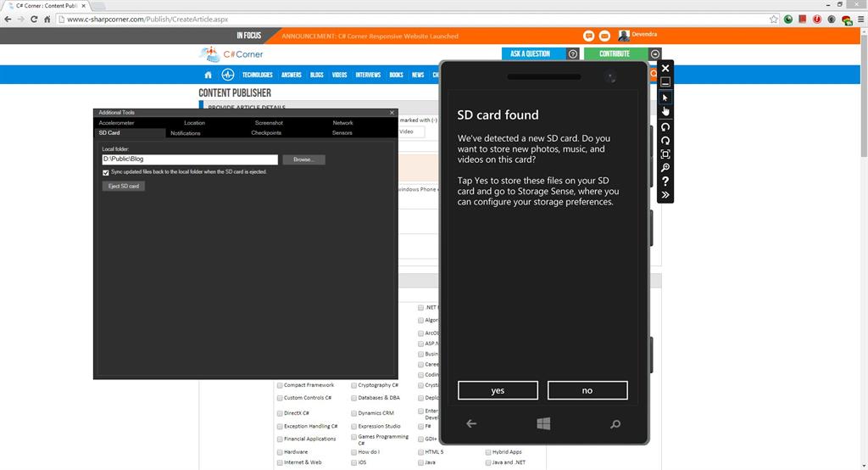Image resolution: width=868 pixels, height=470 pixels.
Task: Toggle sync updated files checkbox
Action: pos(106,172)
